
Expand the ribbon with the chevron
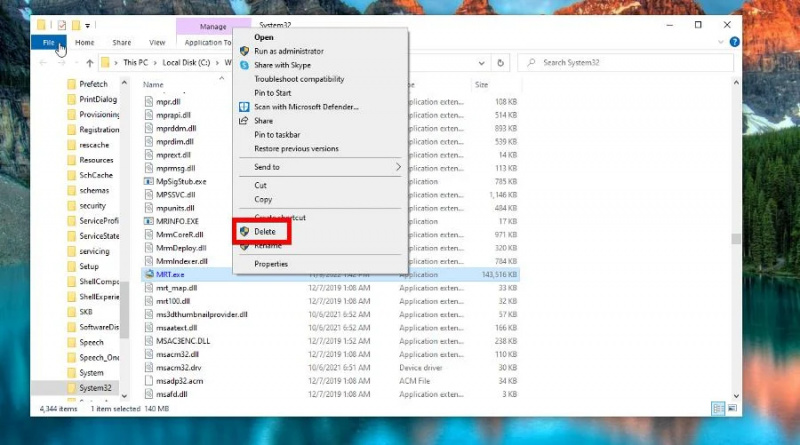click(720, 42)
